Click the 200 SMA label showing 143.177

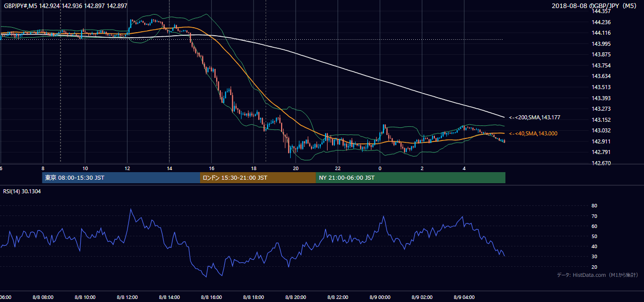pos(535,117)
